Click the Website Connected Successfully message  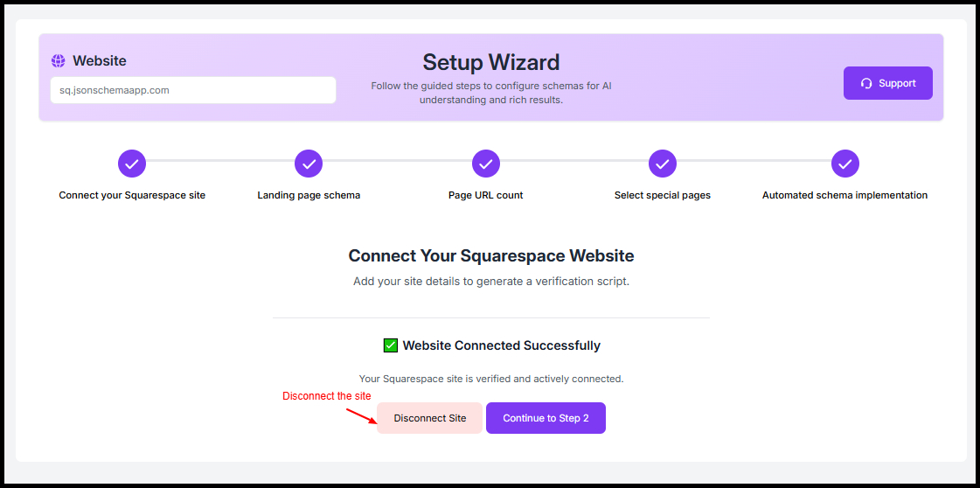pyautogui.click(x=501, y=345)
